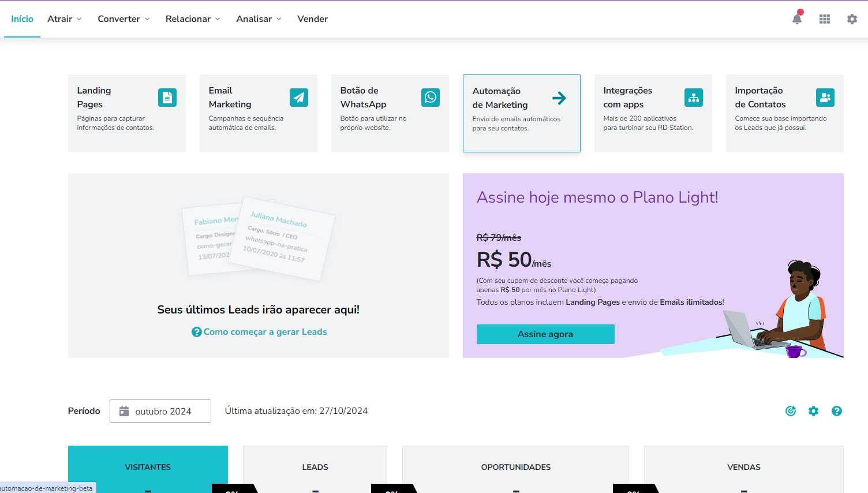Open the notifications bell
Image resolution: width=868 pixels, height=493 pixels.
pyautogui.click(x=797, y=18)
